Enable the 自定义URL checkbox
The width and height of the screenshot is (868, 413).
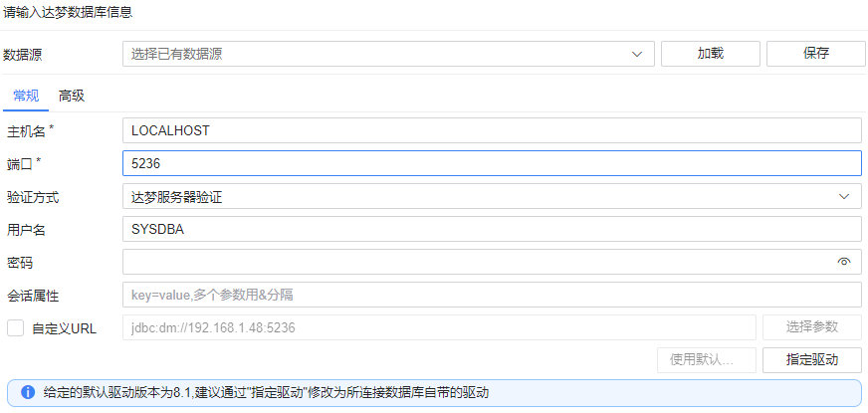click(x=16, y=327)
